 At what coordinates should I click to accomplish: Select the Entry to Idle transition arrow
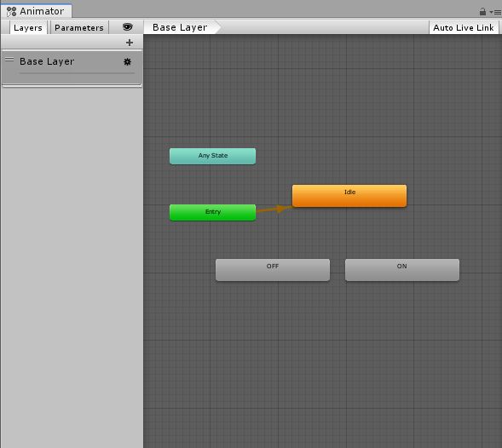pyautogui.click(x=275, y=210)
